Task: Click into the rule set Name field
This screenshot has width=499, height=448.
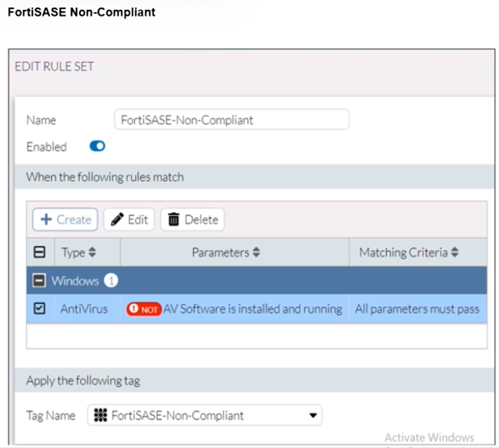Action: point(232,120)
